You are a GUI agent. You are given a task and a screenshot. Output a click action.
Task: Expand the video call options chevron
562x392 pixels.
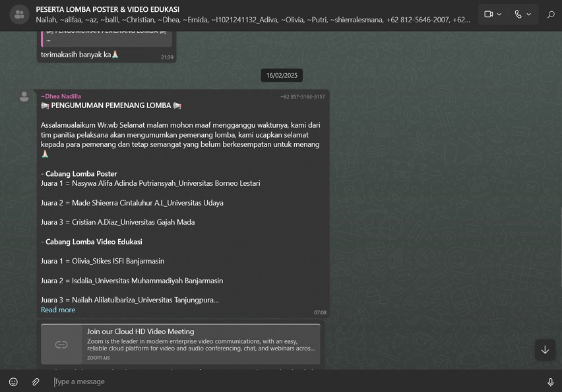[499, 14]
